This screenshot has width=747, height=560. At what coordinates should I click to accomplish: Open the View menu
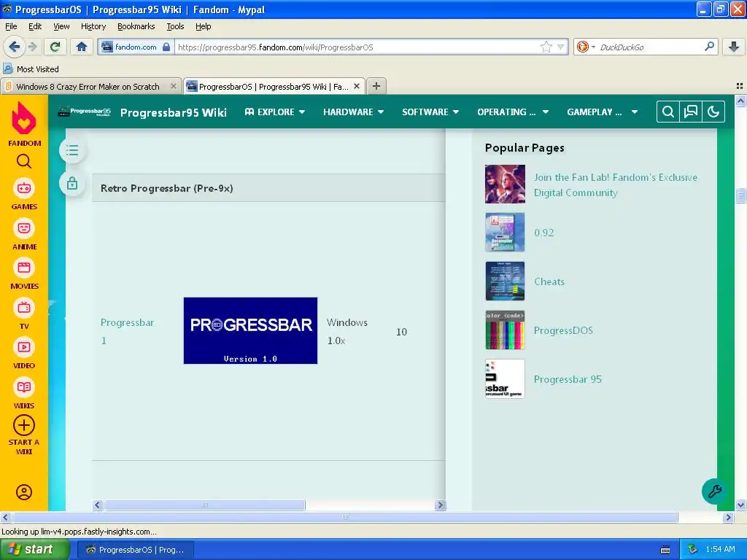[x=61, y=26]
